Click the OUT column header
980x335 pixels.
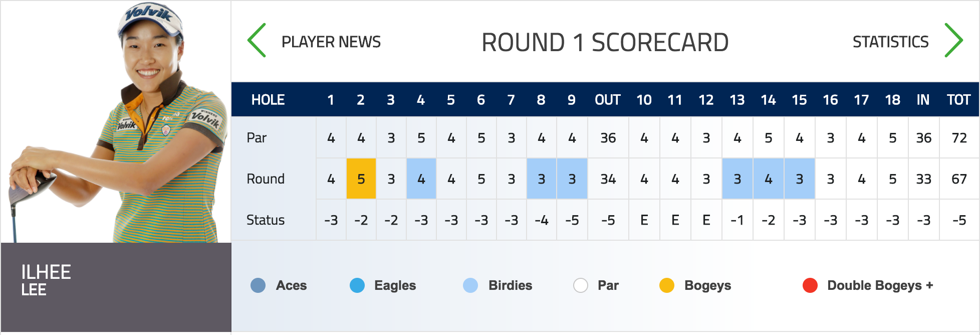(x=608, y=100)
